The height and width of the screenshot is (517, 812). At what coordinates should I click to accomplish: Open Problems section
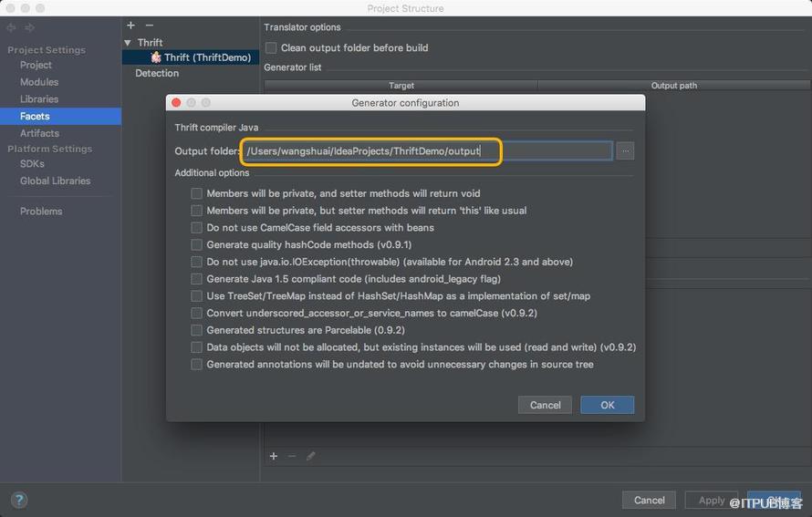(x=41, y=212)
